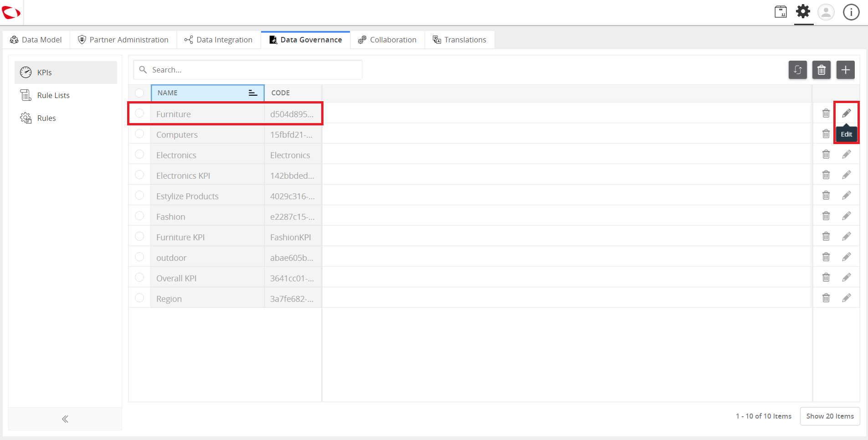Switch to Partner Administration tab
Viewport: 868px width, 440px height.
click(123, 40)
